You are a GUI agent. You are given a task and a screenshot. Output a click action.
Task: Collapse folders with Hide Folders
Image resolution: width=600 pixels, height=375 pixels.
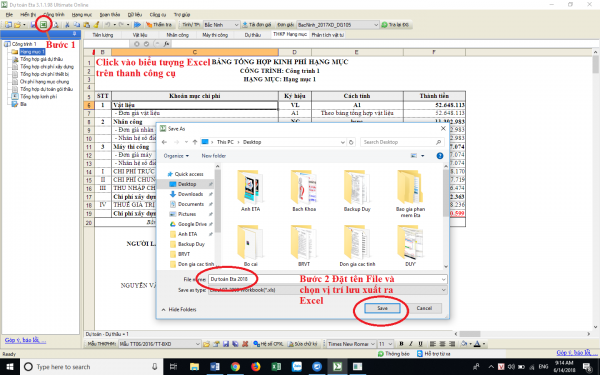(x=179, y=309)
